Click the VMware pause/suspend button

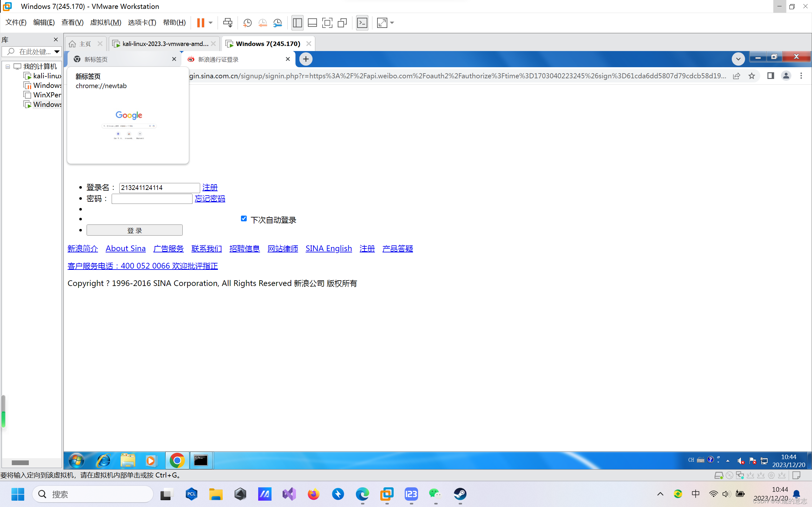[x=200, y=23]
